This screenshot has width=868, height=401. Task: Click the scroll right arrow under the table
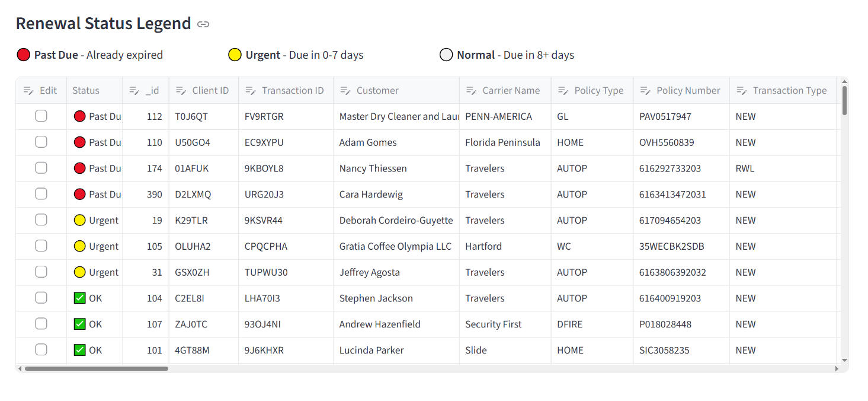coord(837,368)
